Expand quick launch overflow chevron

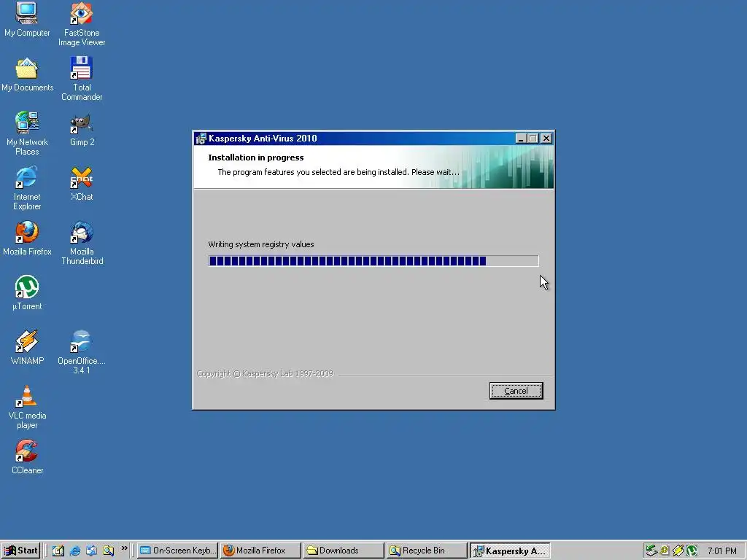124,548
